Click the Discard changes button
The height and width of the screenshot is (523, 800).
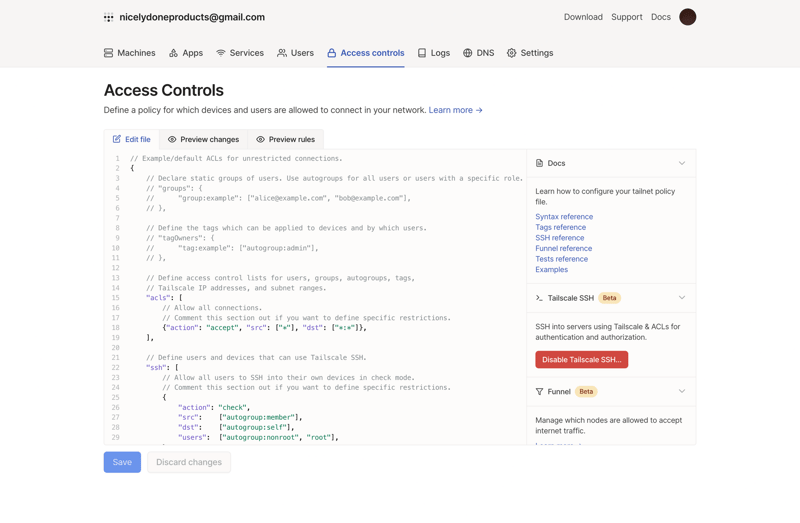pyautogui.click(x=189, y=462)
